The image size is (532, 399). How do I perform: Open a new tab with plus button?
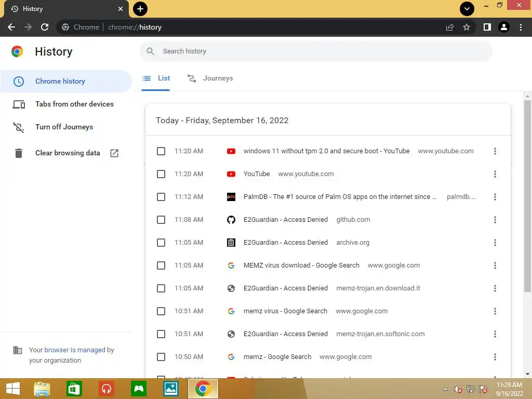coord(140,9)
